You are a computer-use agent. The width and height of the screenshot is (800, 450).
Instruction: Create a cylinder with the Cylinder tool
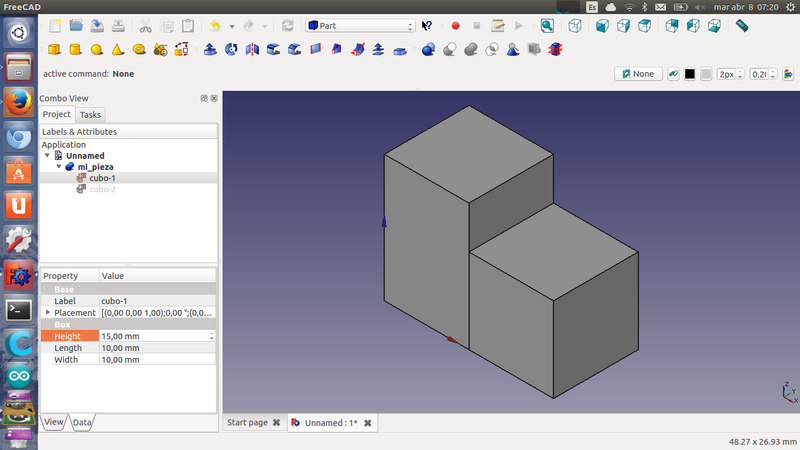click(x=75, y=49)
